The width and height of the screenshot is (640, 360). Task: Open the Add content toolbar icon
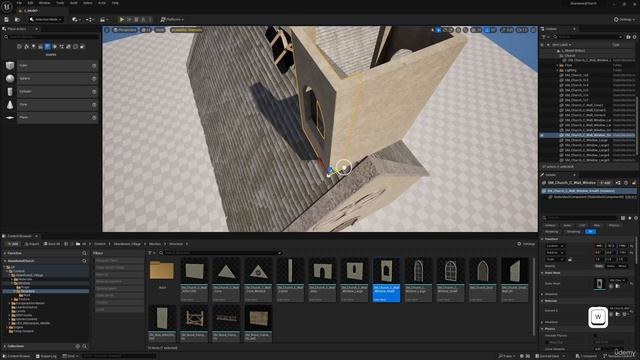75,20
